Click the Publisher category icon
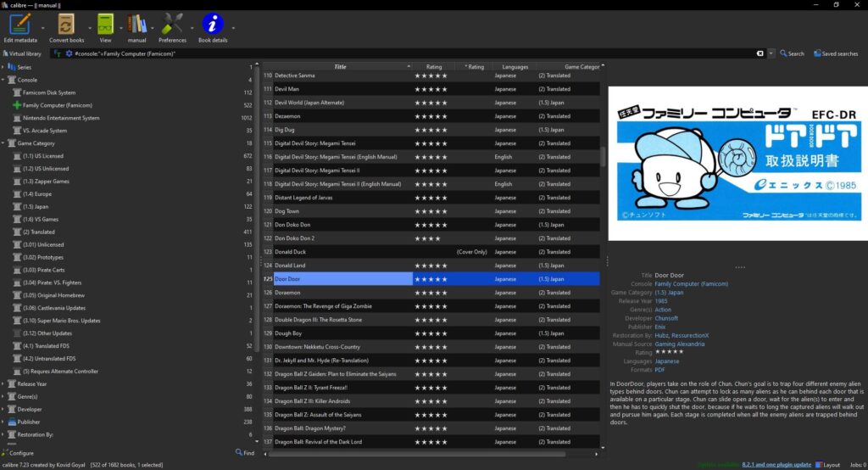 (x=12, y=422)
